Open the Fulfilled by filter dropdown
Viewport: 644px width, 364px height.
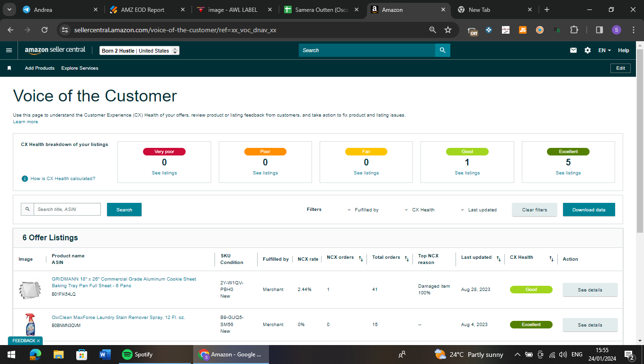pyautogui.click(x=363, y=209)
